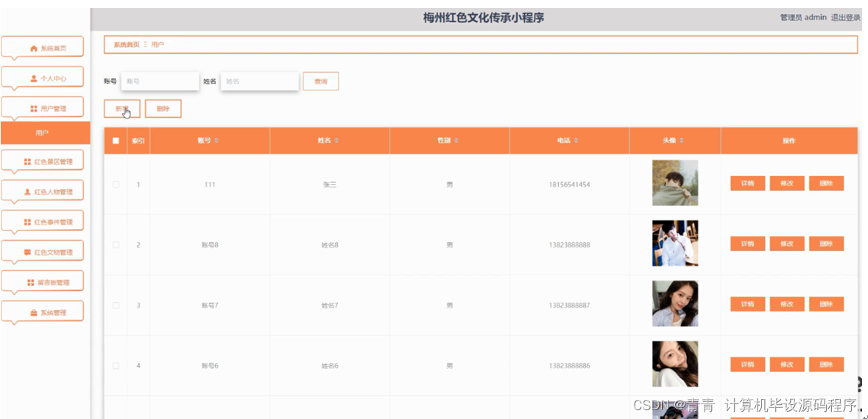Click the 用户 breadcrumb text
This screenshot has width=868, height=419.
(158, 44)
